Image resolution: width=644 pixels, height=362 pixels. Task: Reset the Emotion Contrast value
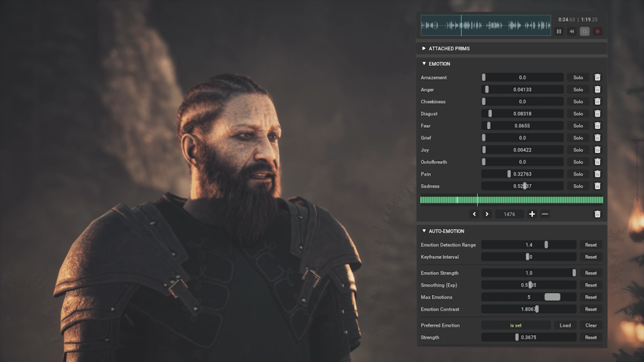pos(591,309)
